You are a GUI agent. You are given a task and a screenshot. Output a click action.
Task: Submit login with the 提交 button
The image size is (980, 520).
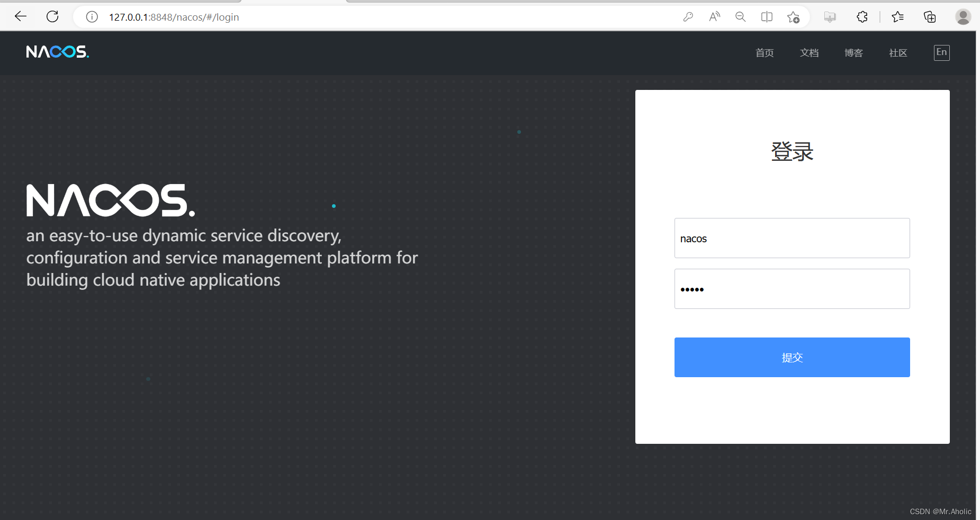click(792, 357)
